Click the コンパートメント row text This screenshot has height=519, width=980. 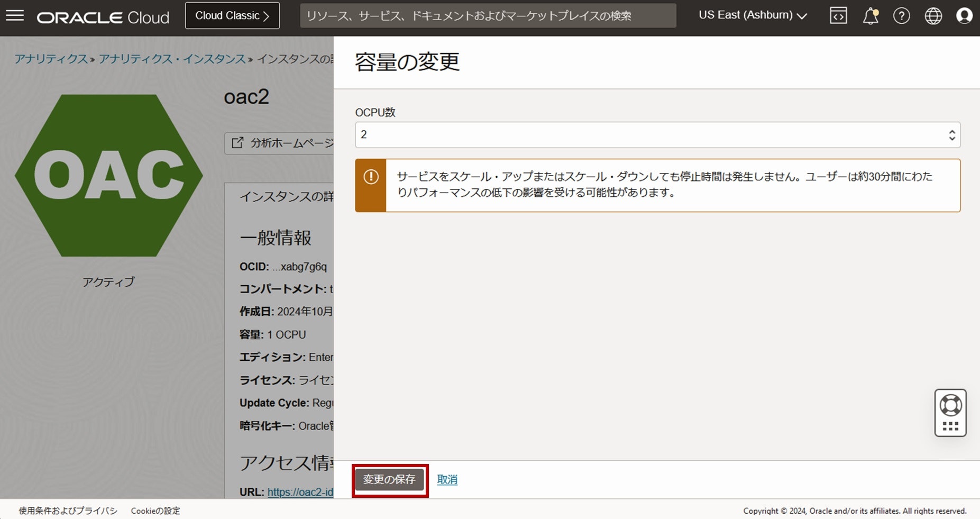click(x=287, y=289)
